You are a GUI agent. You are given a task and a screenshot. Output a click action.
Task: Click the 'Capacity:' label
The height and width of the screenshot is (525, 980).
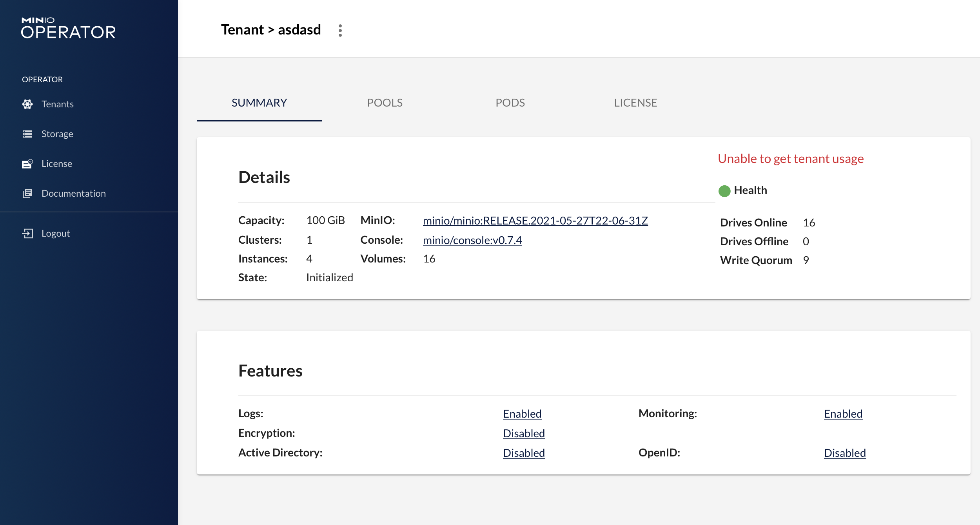(261, 220)
